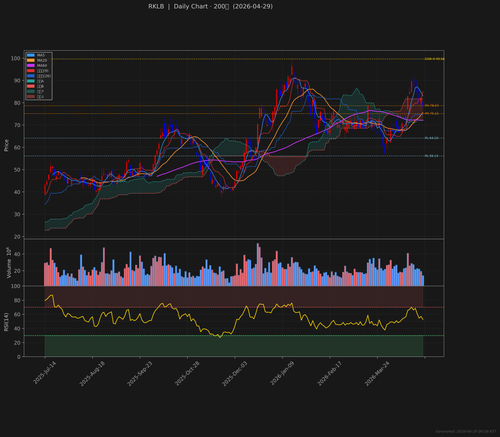Click the 40 tick on the Volume axis

click(x=17, y=254)
